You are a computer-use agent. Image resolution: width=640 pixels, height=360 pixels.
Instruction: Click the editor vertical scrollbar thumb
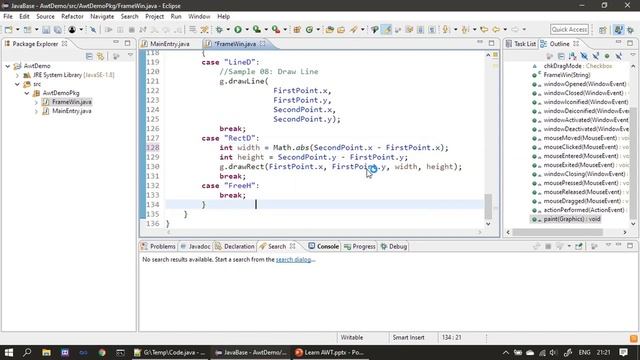(x=488, y=206)
